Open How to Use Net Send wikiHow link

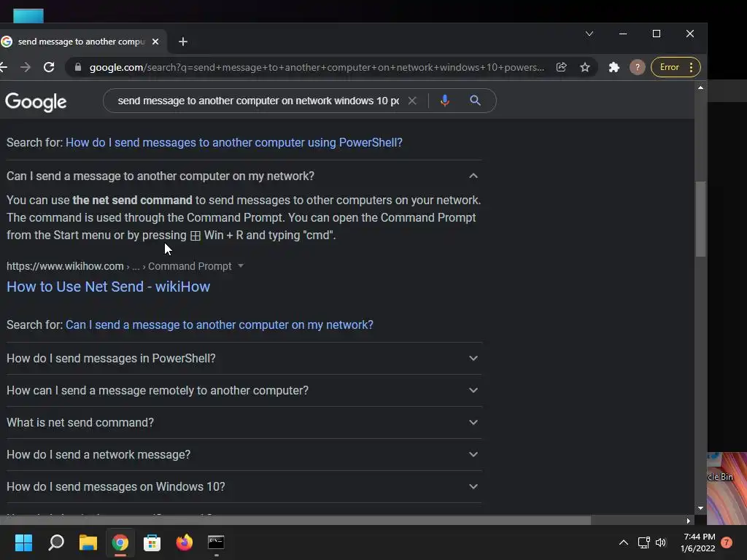108,287
